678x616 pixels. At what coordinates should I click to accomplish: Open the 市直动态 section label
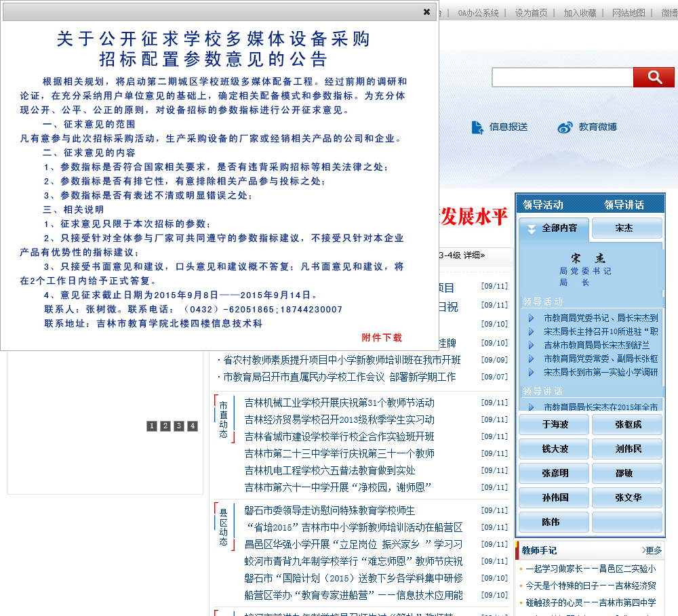(224, 419)
